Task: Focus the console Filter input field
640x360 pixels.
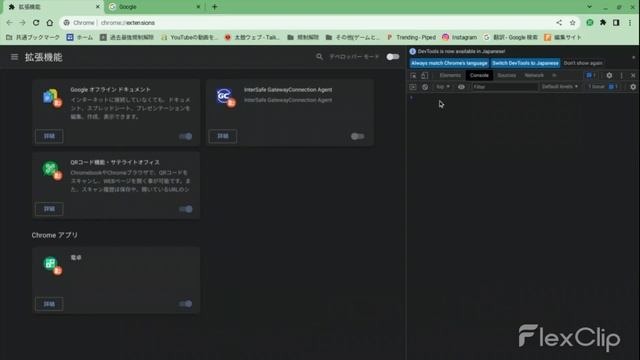Action: 505,87
